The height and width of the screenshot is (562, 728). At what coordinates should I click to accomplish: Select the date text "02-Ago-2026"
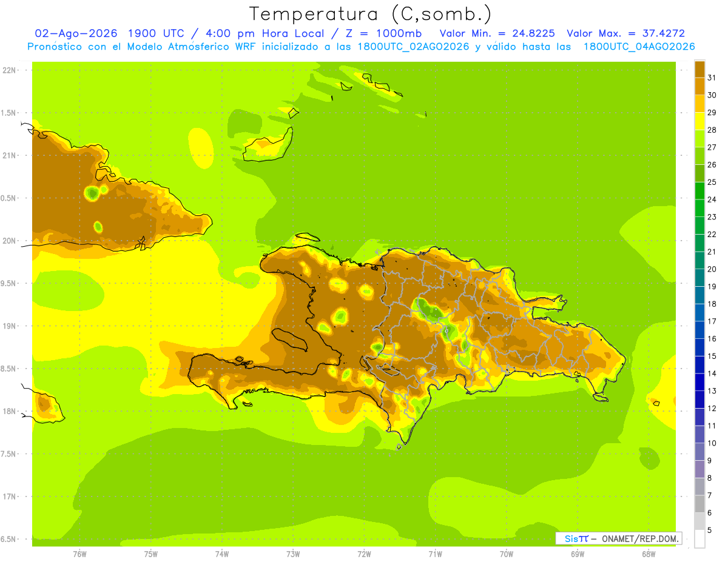coord(76,33)
